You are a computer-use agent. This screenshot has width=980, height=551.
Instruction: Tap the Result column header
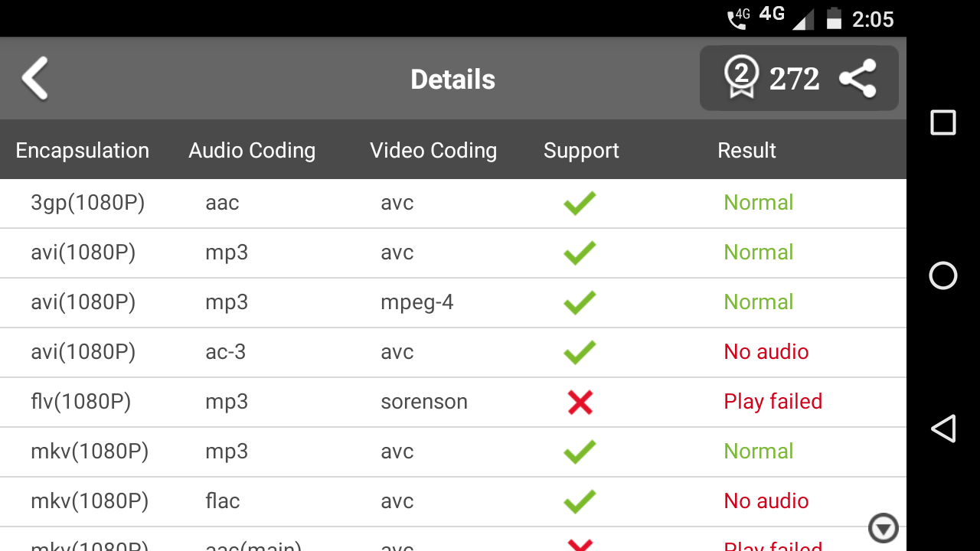746,151
